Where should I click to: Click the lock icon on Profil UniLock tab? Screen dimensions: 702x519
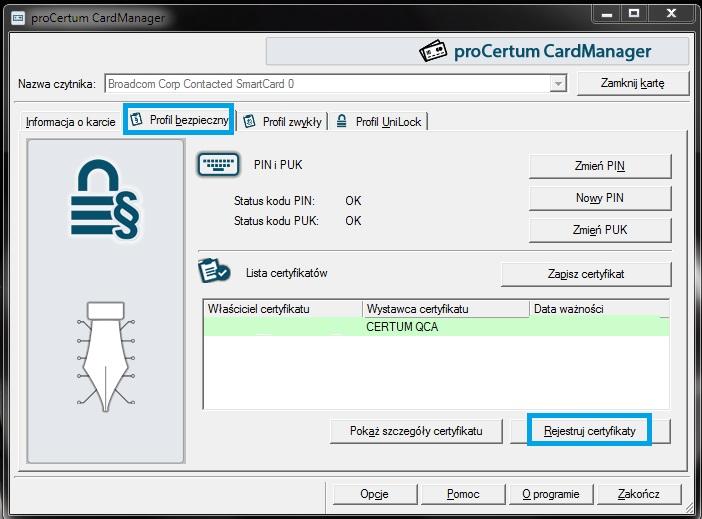coord(342,121)
